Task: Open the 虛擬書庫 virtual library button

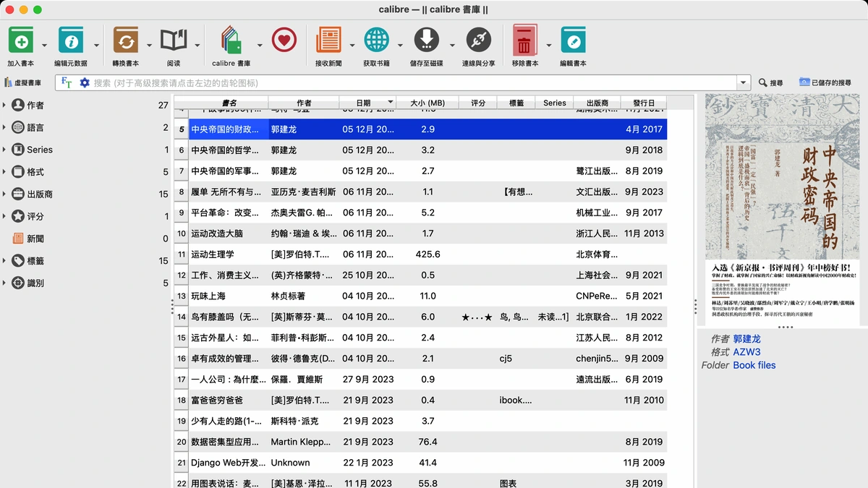Action: click(23, 82)
